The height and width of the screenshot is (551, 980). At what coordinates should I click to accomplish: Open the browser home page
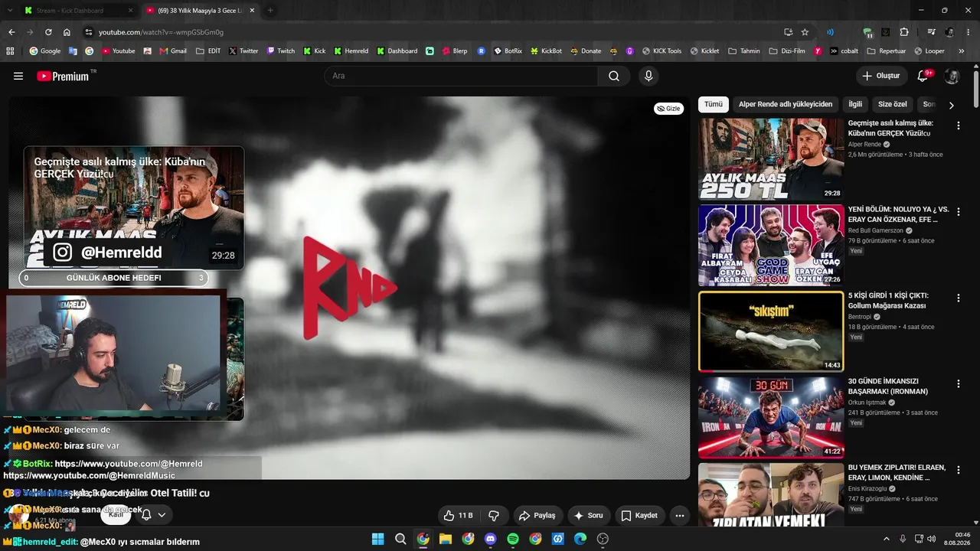coord(67,32)
